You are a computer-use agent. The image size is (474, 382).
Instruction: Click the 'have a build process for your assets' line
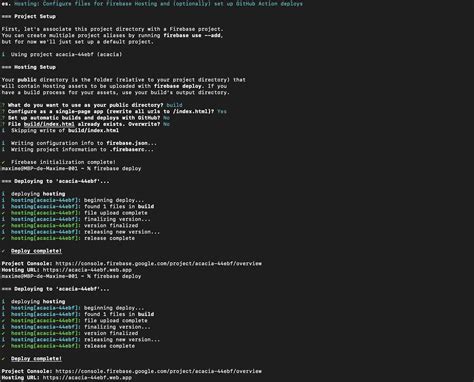[116, 92]
